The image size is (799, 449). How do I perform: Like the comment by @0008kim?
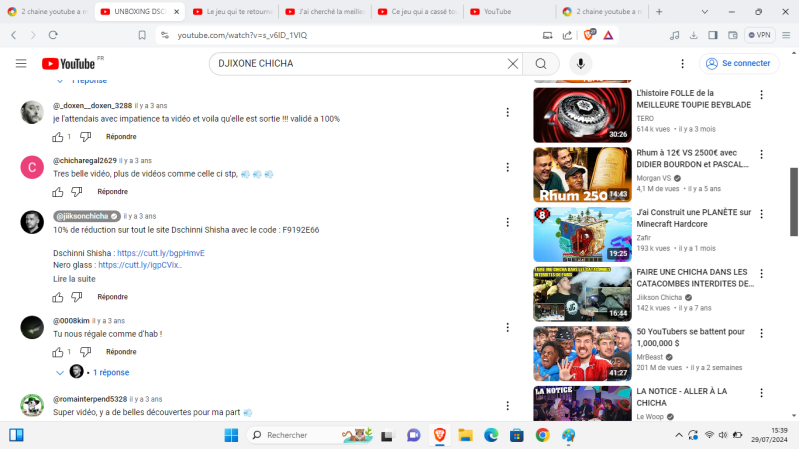click(x=58, y=352)
